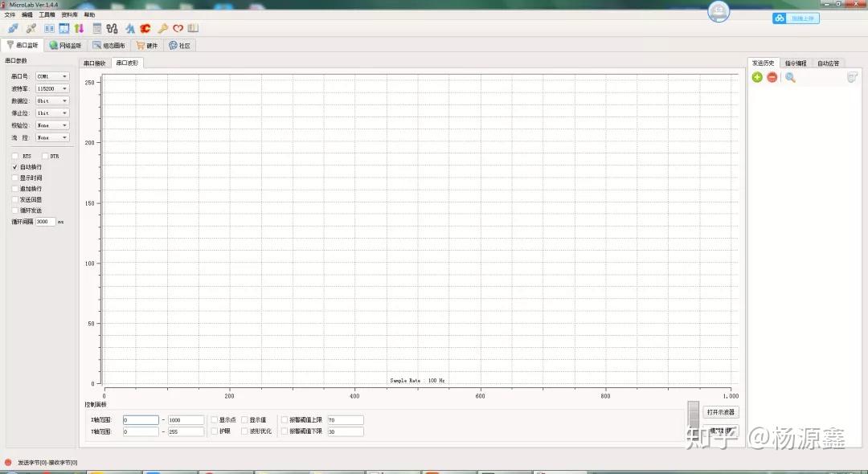Click the blue waveform toolbar icon
The height and width of the screenshot is (474, 868).
[x=130, y=28]
